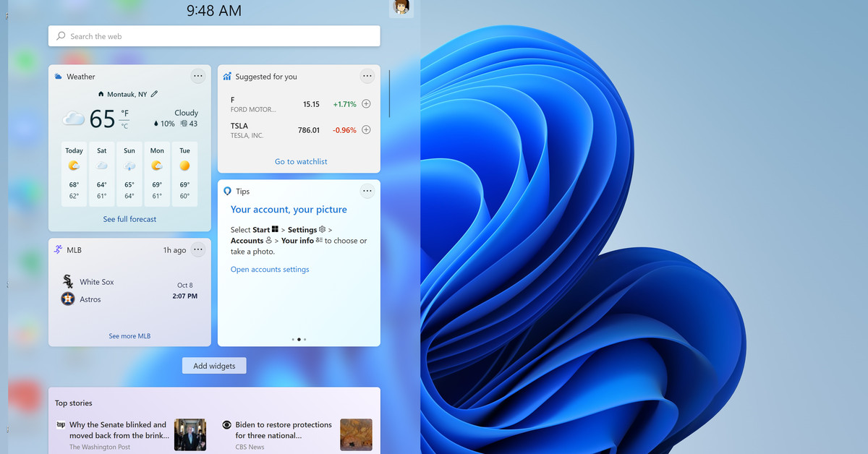
Task: Click The Washington Post logo icon
Action: [61, 425]
